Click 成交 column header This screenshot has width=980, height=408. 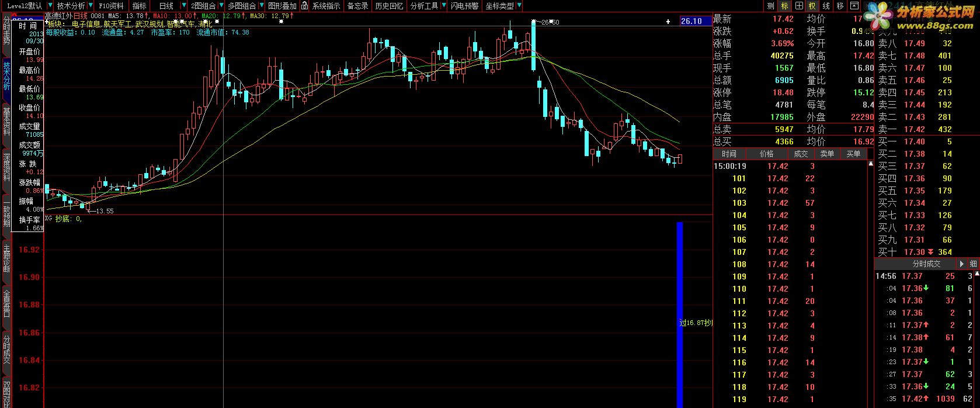click(x=801, y=154)
